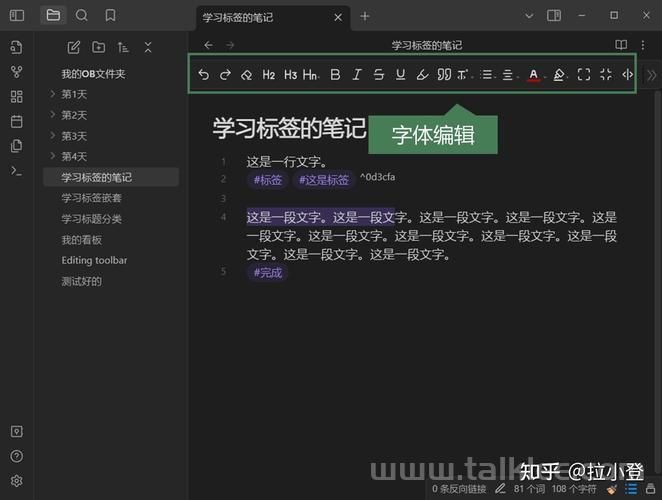This screenshot has height=500, width=662.
Task: Toggle the left sidebar
Action: click(x=17, y=16)
